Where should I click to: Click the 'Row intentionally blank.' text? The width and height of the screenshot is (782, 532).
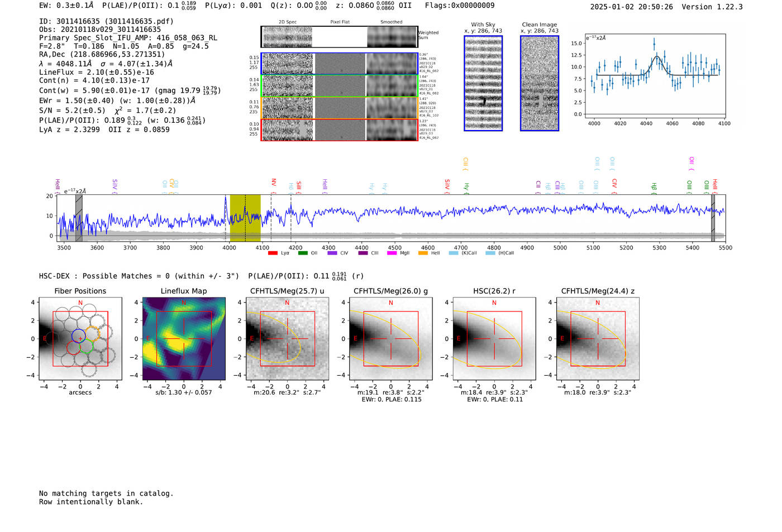pyautogui.click(x=91, y=502)
